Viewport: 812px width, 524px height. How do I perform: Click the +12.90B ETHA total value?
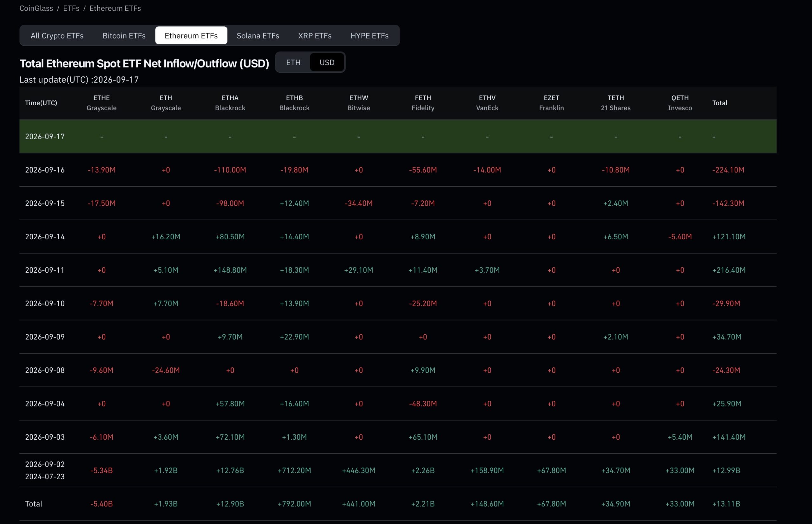(230, 504)
